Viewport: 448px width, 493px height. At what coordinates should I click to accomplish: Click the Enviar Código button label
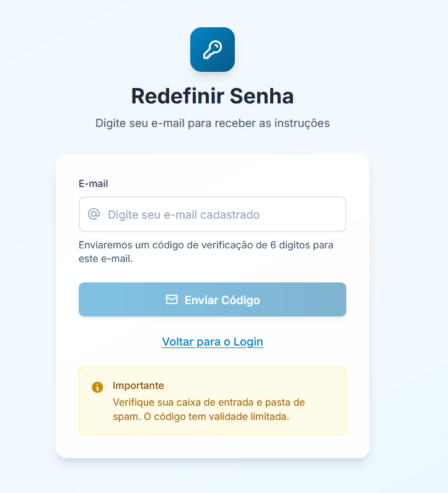click(x=222, y=300)
